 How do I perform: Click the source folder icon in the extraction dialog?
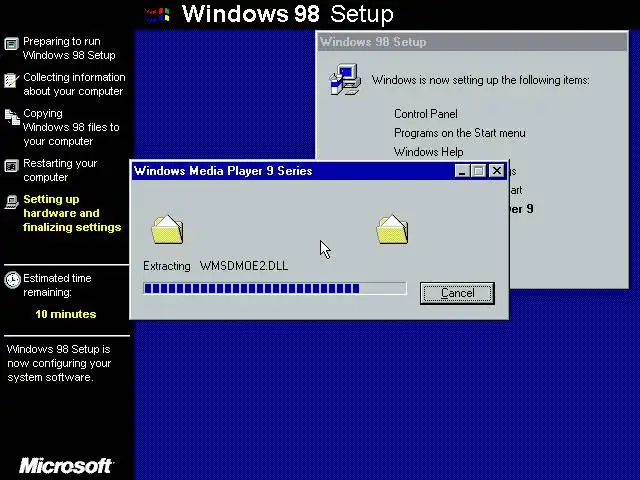tap(167, 230)
